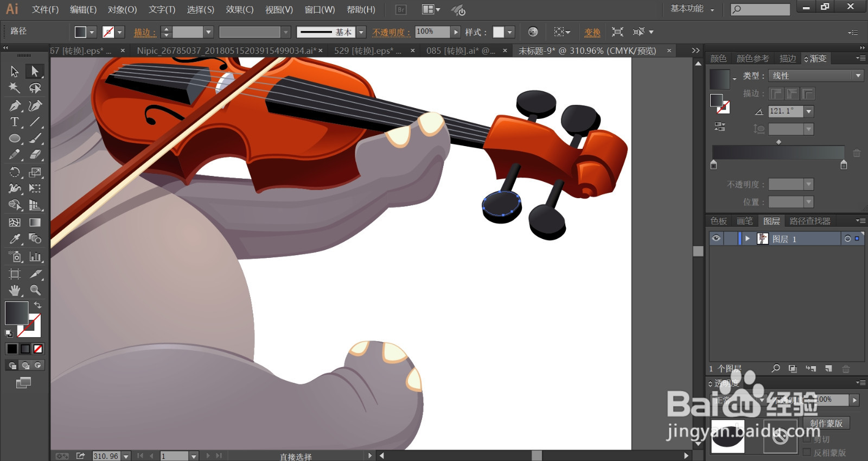The height and width of the screenshot is (461, 868).
Task: Switch to 085 [转换].ai document tab
Action: point(461,50)
